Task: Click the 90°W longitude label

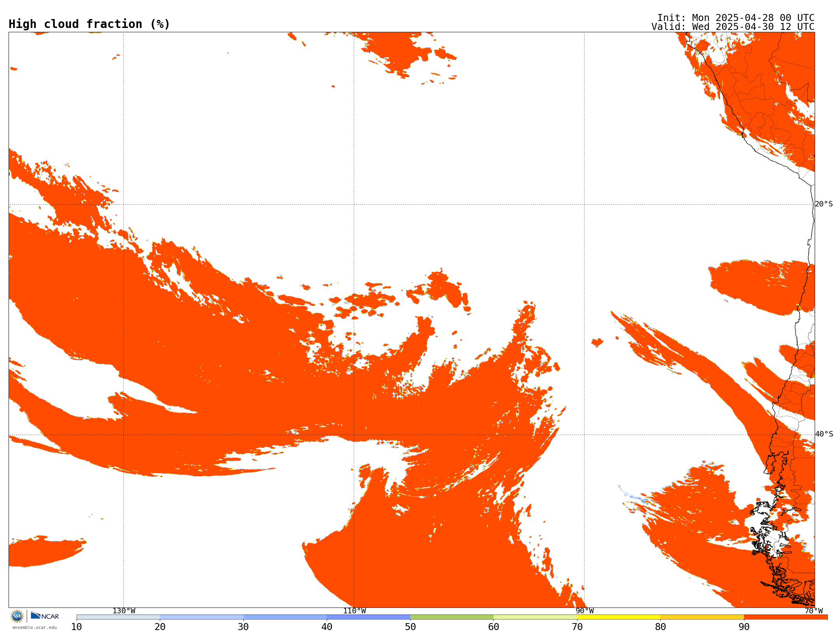Action: 584,611
